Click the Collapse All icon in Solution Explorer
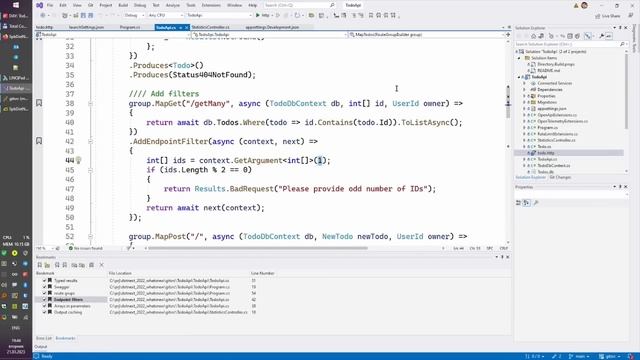The image size is (640, 360). 570,36
